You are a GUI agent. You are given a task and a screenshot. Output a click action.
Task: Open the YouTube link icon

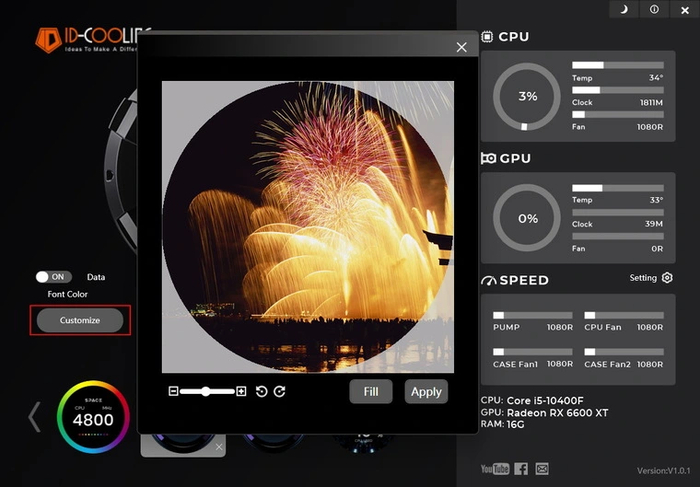[x=494, y=469]
